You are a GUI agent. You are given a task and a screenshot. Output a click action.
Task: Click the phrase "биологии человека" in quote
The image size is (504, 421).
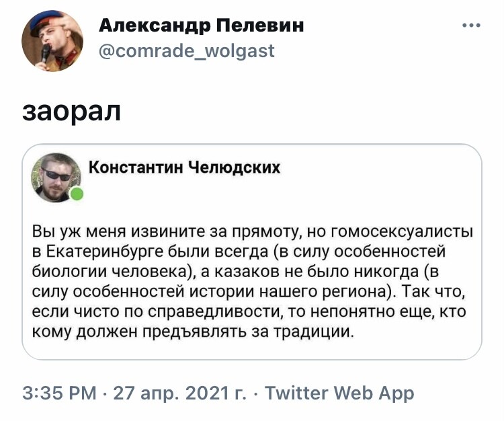pos(108,271)
